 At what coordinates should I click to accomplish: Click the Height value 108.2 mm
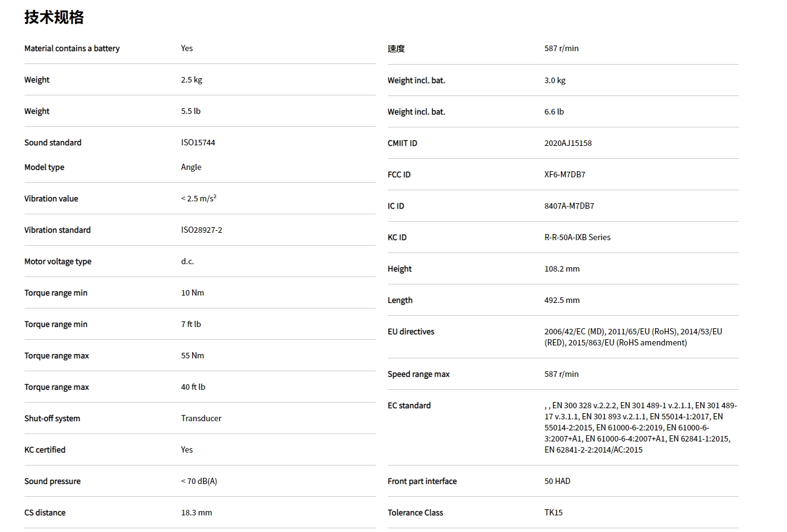(562, 269)
